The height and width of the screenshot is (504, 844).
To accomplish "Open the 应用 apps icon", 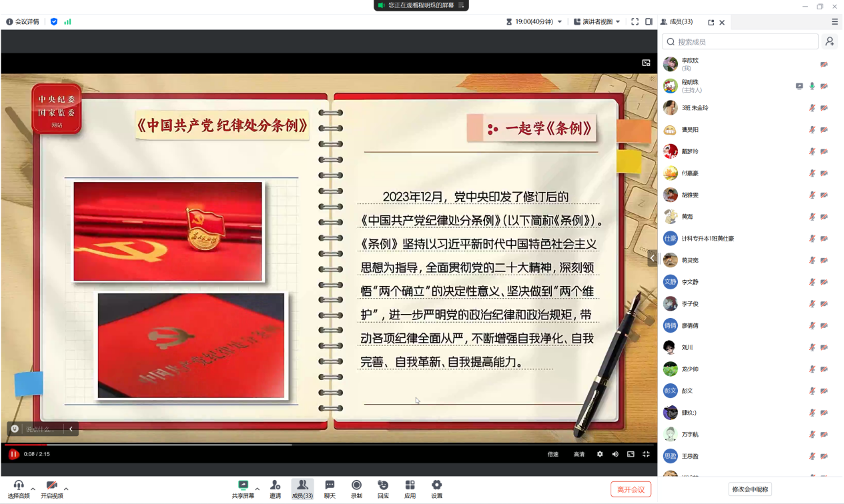I will click(x=410, y=489).
